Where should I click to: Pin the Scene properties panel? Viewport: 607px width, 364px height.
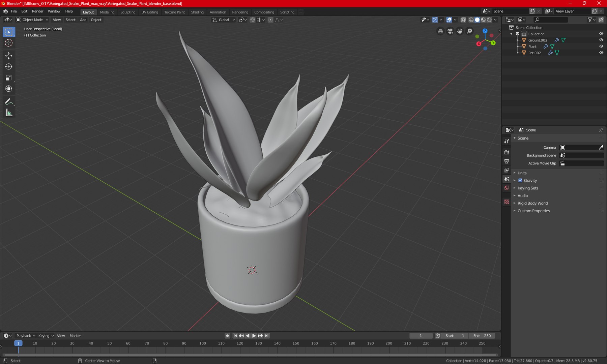click(601, 130)
